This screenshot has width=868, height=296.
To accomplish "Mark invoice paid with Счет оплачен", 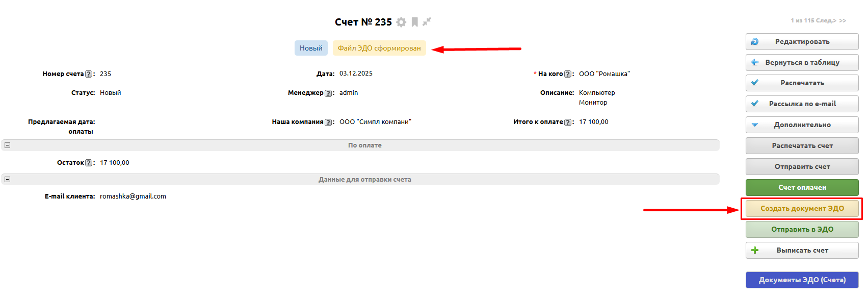I will point(802,187).
